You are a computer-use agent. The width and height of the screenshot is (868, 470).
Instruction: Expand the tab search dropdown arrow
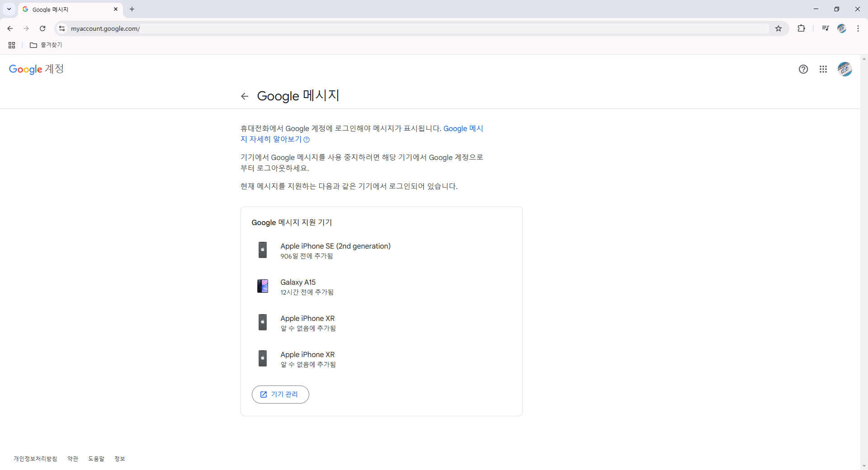coord(9,9)
